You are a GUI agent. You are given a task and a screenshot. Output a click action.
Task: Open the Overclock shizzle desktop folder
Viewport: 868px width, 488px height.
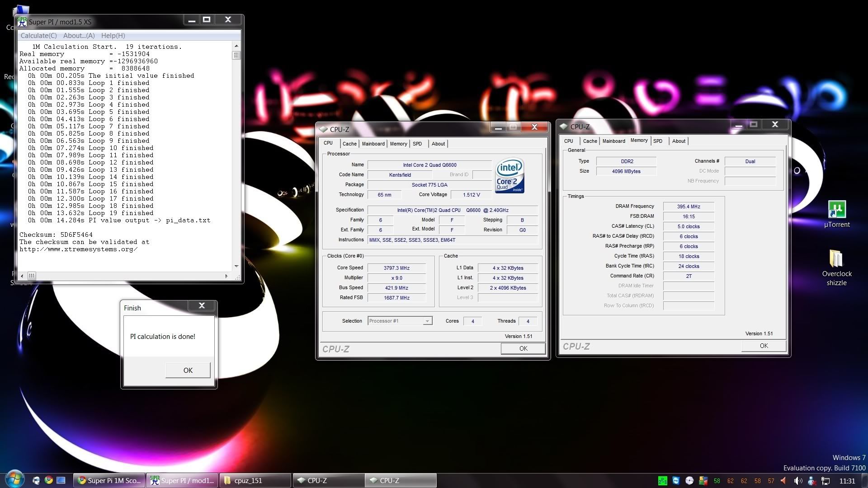[x=837, y=267]
